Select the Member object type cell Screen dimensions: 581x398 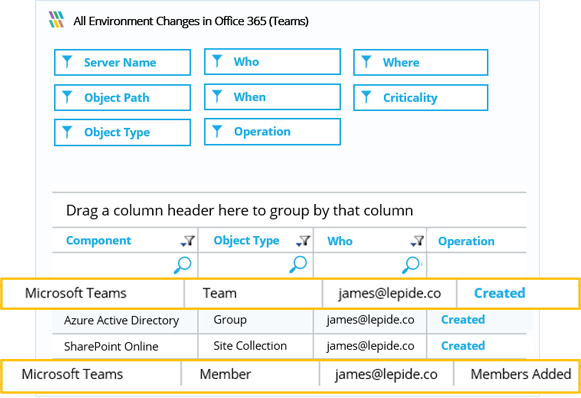click(225, 374)
